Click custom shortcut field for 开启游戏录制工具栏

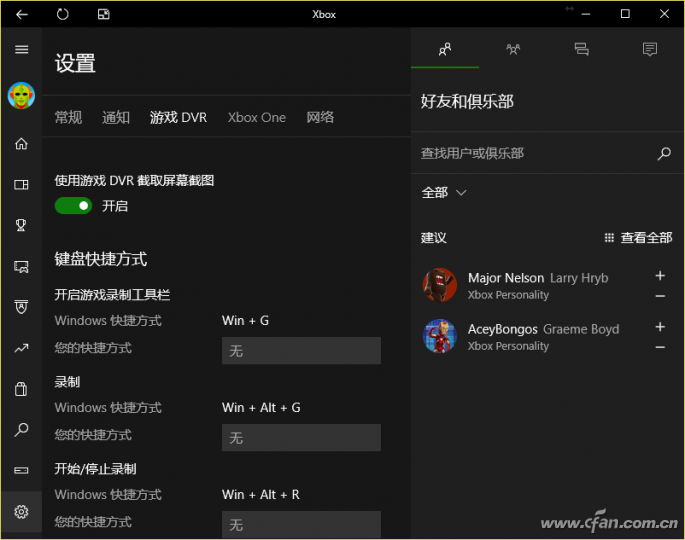(301, 350)
